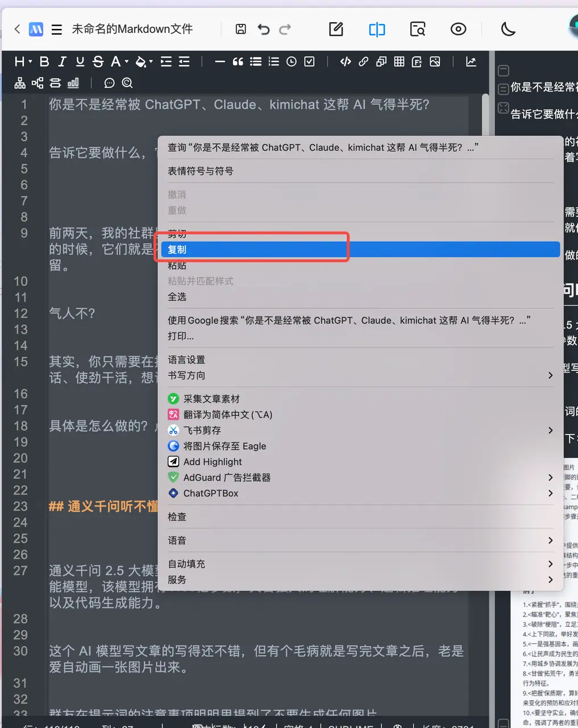Insert the current time with the clock icon
The image size is (578, 728).
[292, 62]
